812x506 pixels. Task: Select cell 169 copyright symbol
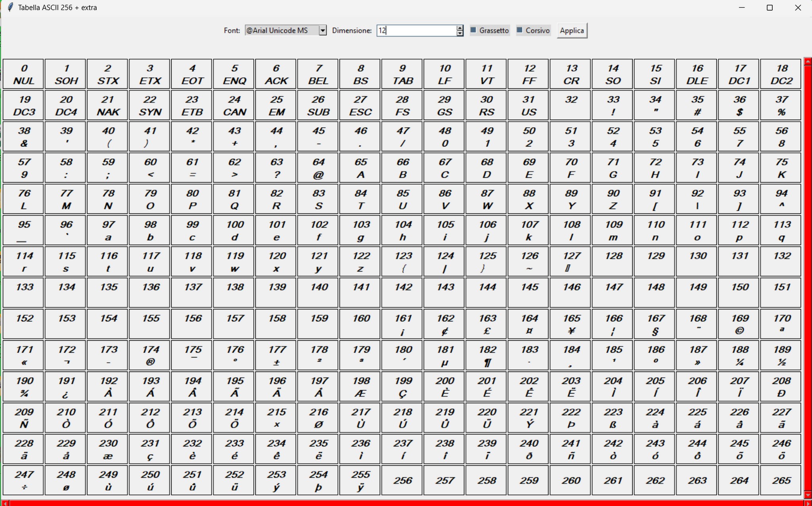739,325
